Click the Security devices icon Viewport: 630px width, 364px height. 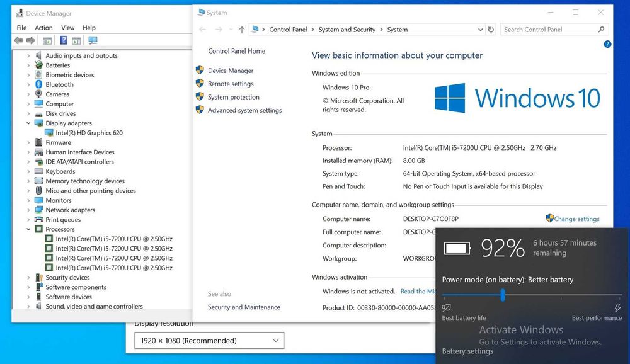(38, 277)
